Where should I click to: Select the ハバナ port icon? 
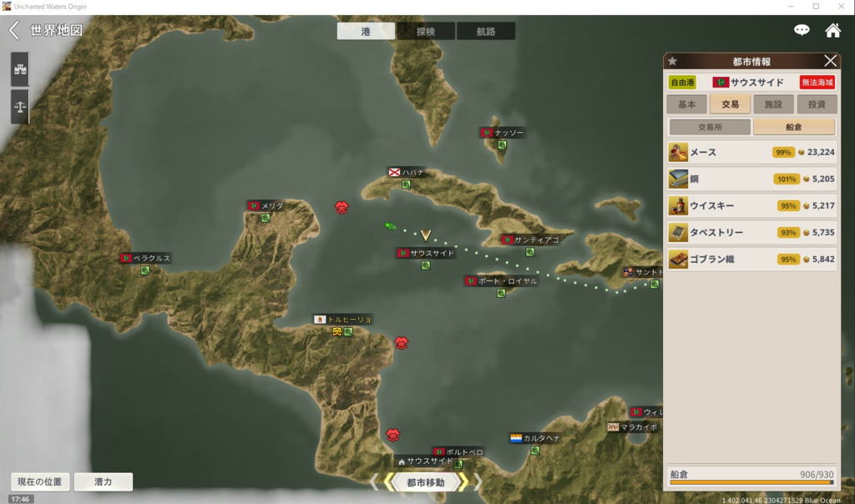tap(406, 184)
